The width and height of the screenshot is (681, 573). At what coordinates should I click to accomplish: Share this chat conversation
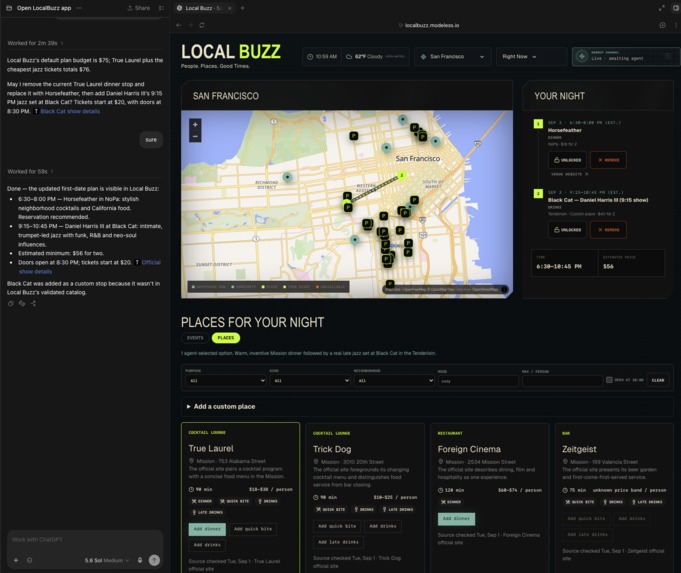(139, 8)
